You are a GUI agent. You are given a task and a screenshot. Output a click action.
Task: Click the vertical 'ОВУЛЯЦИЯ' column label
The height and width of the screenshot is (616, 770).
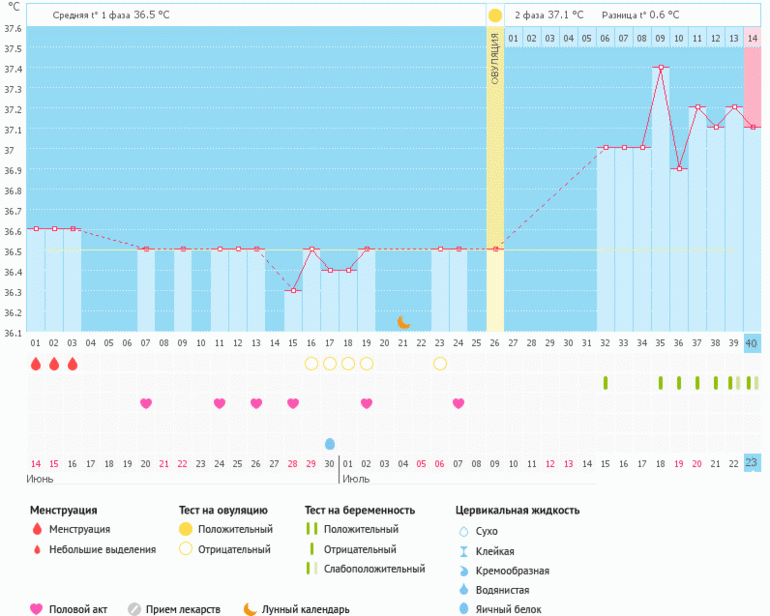495,62
